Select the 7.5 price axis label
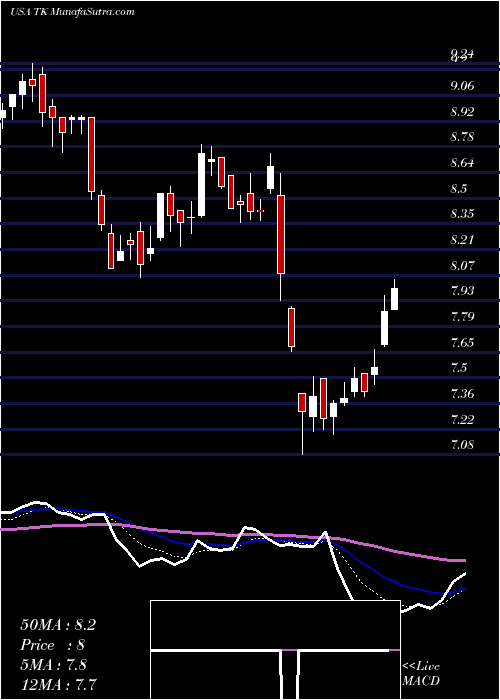500x700 pixels. (x=459, y=368)
